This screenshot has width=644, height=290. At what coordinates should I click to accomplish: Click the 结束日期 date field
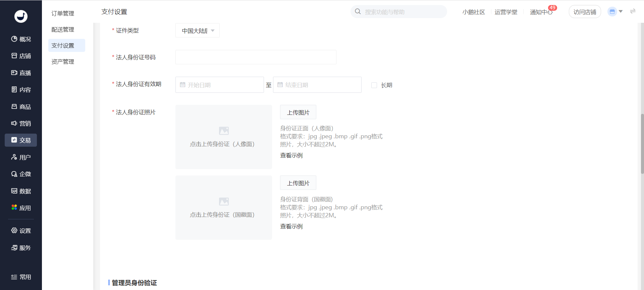[x=317, y=85]
